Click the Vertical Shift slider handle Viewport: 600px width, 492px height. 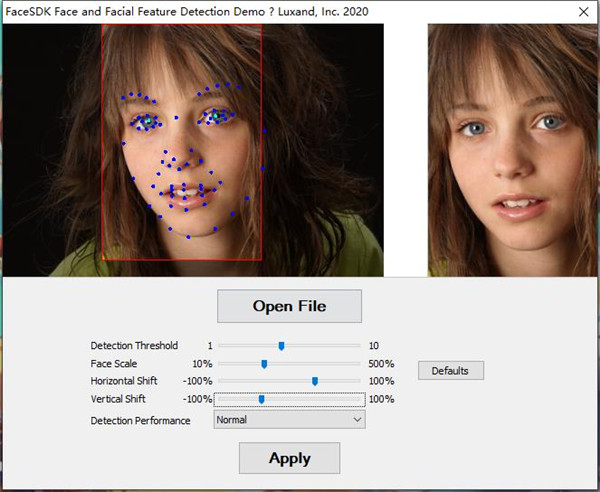pos(261,399)
